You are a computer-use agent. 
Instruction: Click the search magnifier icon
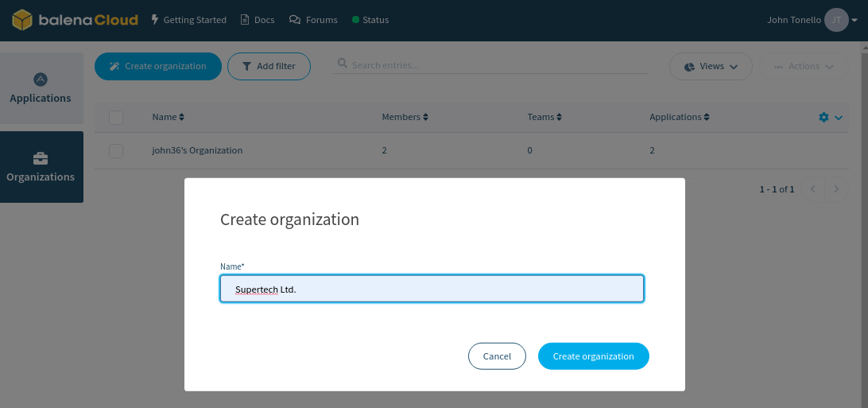[x=343, y=64]
